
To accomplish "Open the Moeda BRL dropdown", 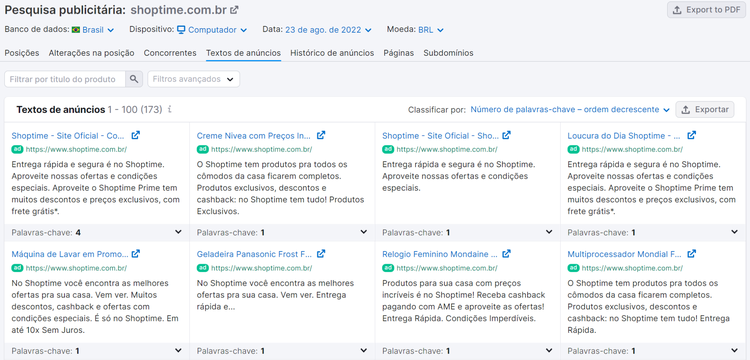I will pos(431,30).
